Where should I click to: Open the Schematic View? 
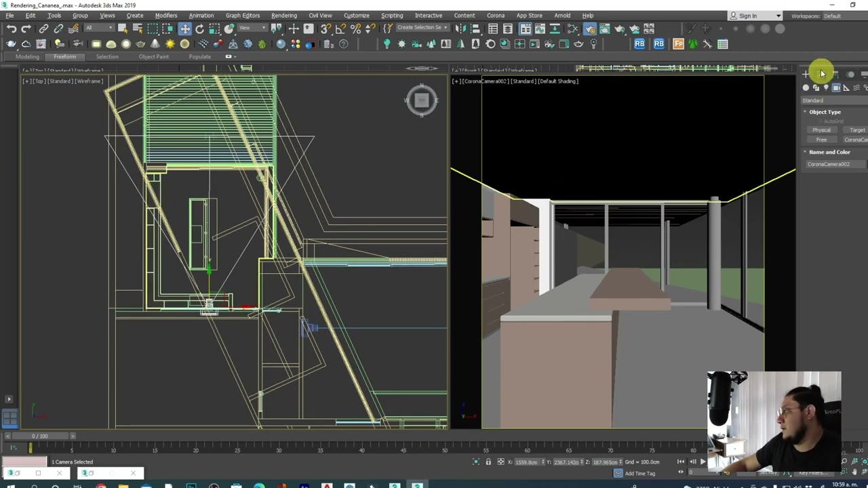click(x=555, y=28)
